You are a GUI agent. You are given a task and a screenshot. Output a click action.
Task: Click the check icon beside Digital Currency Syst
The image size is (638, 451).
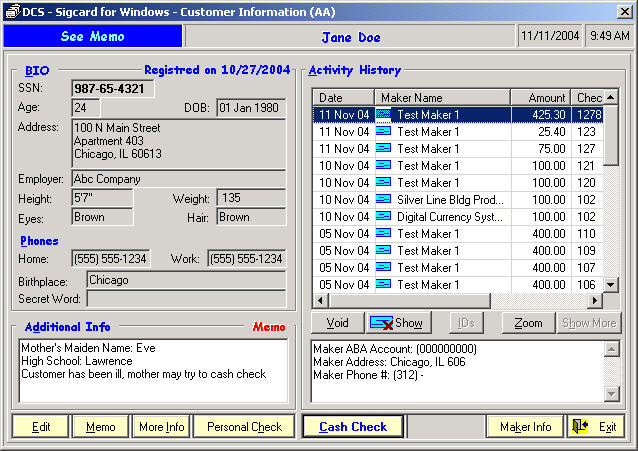click(383, 216)
